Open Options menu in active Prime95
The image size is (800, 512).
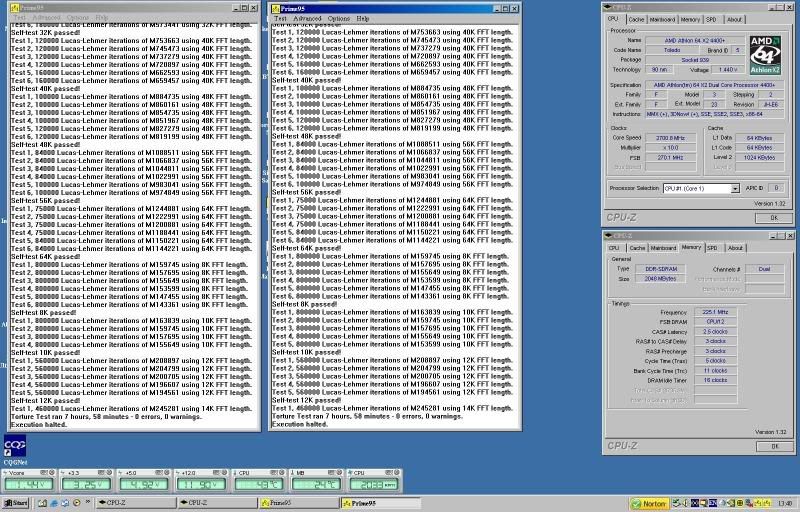click(339, 18)
